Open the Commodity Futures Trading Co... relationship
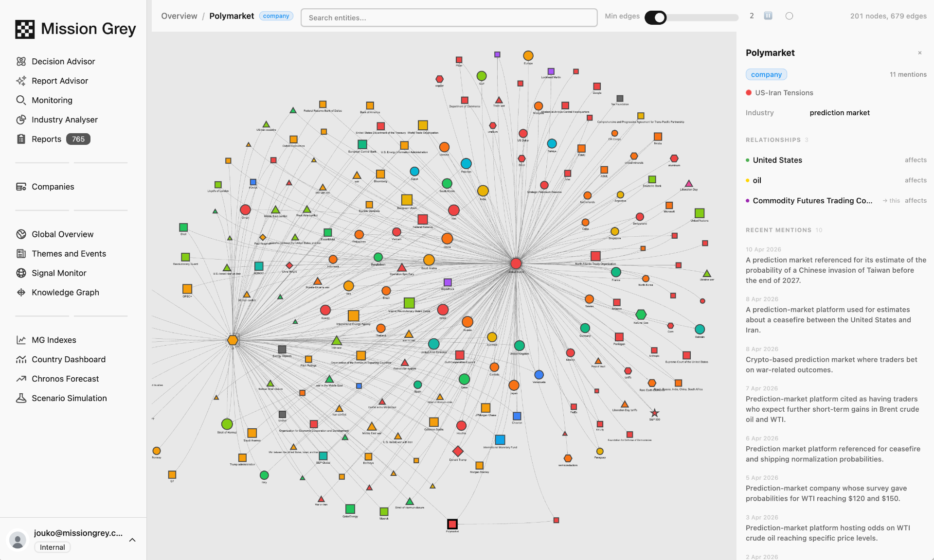Screen dimensions: 934x560 point(836,201)
